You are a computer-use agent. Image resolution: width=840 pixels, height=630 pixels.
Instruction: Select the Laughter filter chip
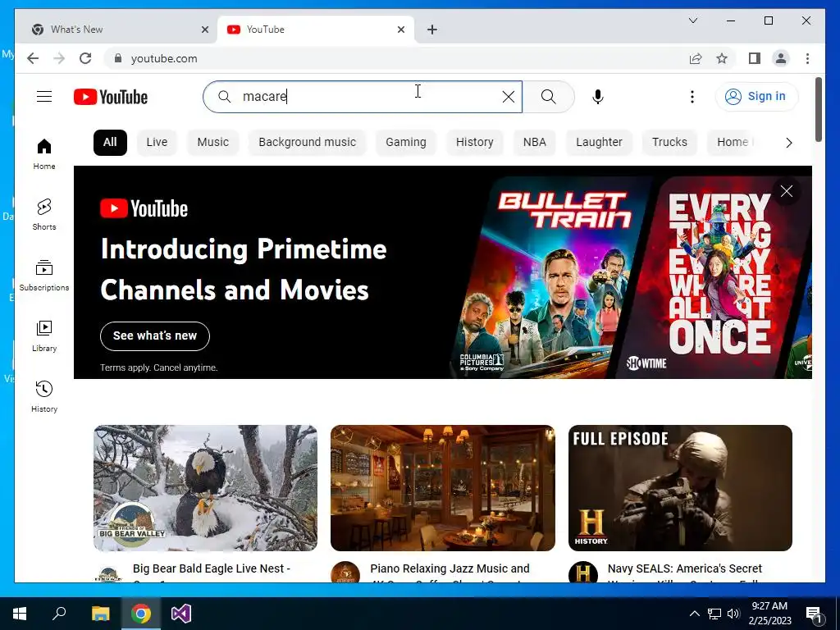[x=599, y=143]
